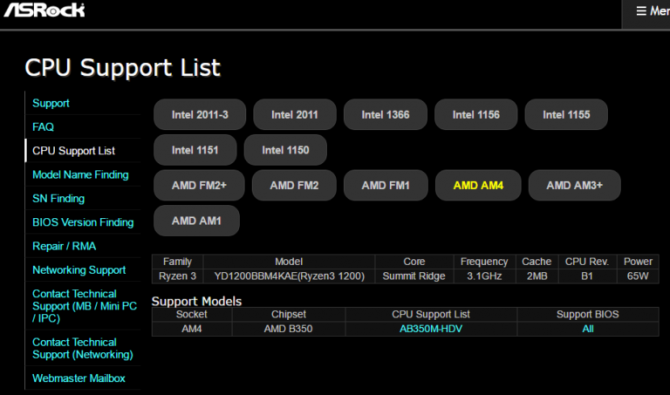This screenshot has height=395, width=670.
Task: Click the Ryzen 3 family cell
Action: pyautogui.click(x=177, y=276)
